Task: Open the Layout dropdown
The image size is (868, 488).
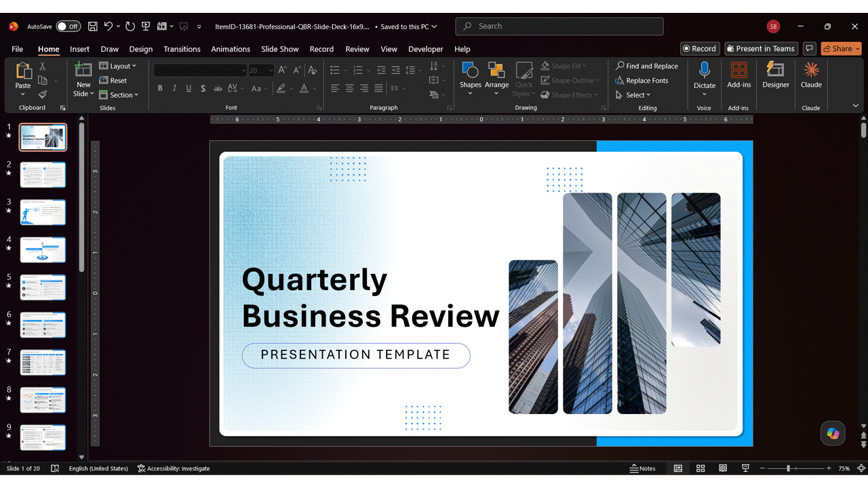Action: 118,66
